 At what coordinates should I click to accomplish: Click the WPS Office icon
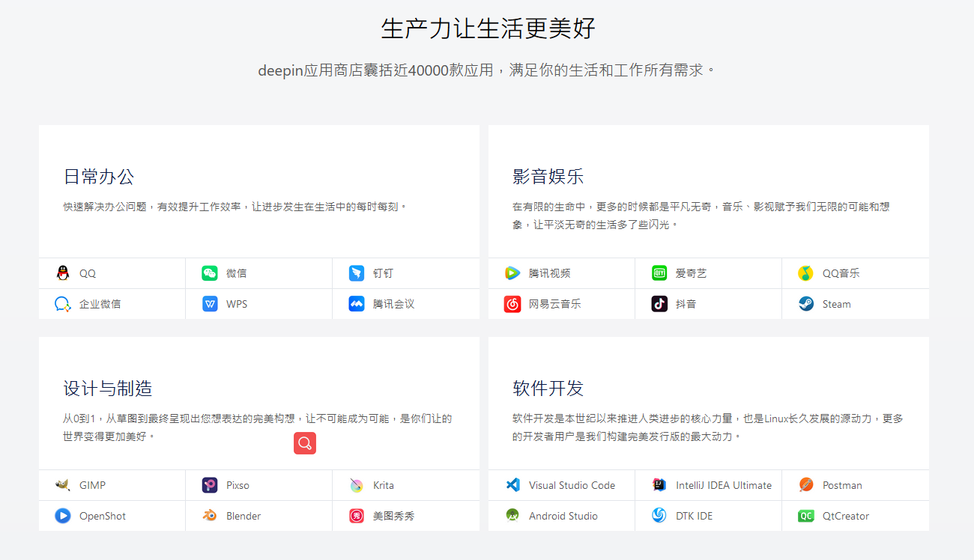(x=209, y=303)
